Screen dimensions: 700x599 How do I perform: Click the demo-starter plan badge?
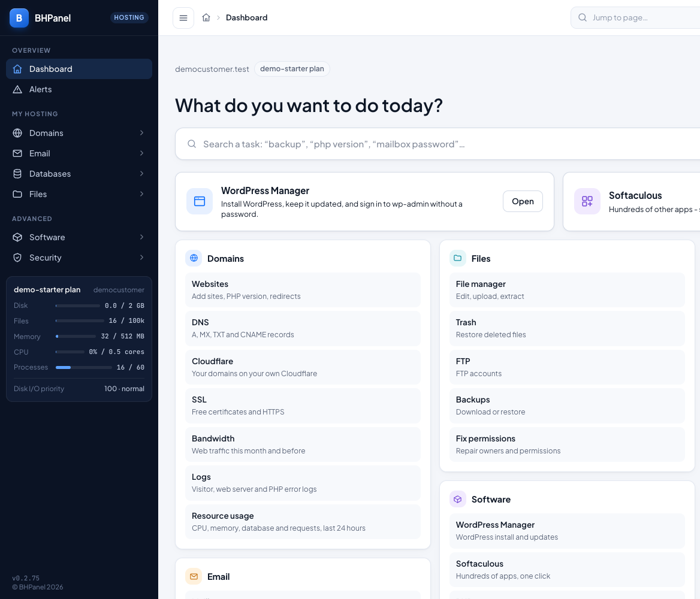292,69
